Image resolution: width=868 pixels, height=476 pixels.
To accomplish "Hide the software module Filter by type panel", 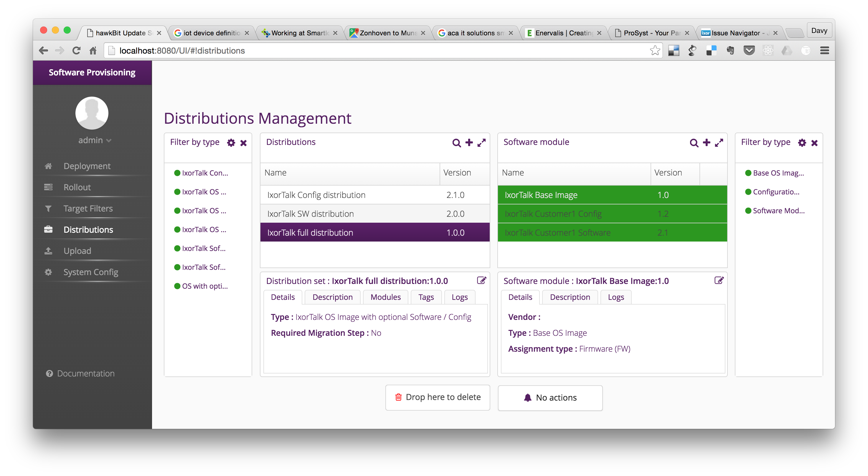I will (x=814, y=143).
